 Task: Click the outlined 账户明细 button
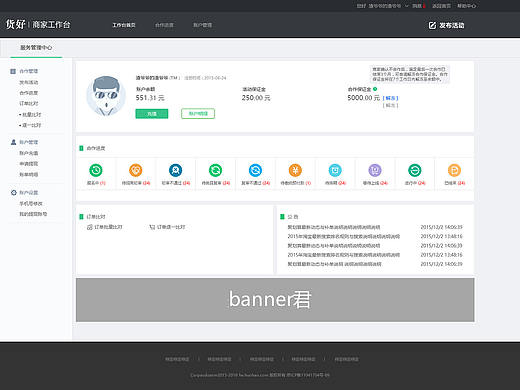coord(198,114)
